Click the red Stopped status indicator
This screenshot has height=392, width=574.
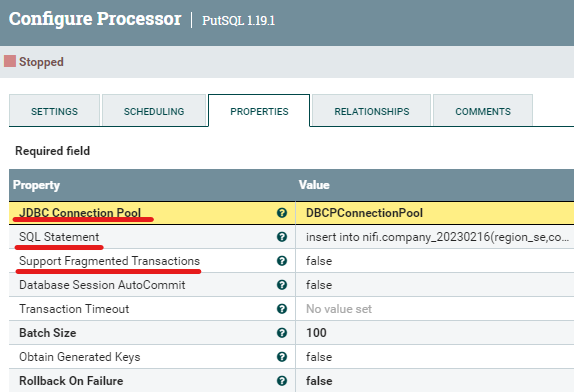point(10,61)
